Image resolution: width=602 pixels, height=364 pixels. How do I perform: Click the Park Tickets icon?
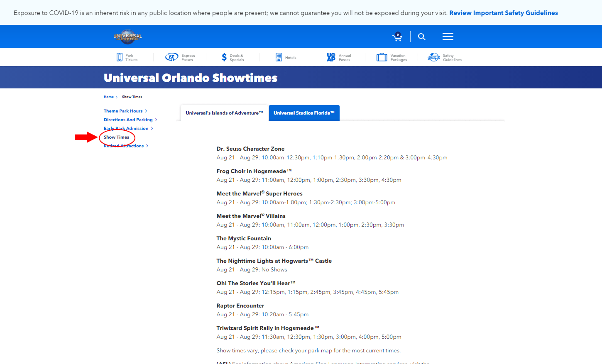tap(120, 57)
